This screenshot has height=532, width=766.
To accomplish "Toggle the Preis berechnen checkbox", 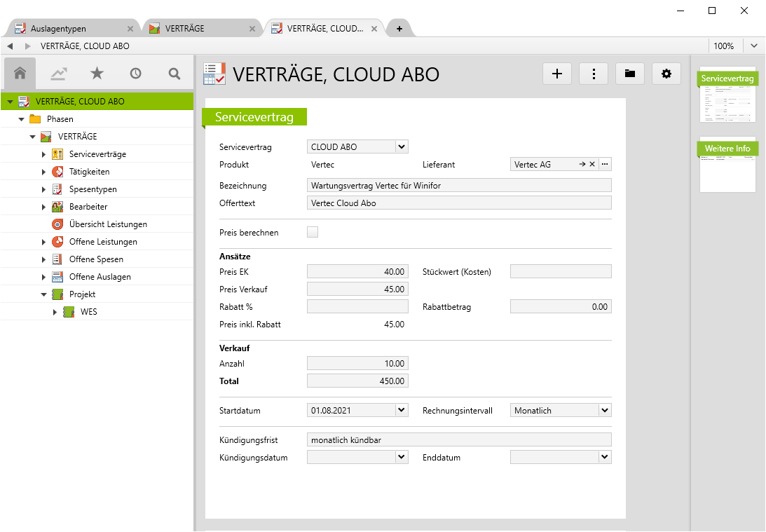I will pyautogui.click(x=313, y=232).
